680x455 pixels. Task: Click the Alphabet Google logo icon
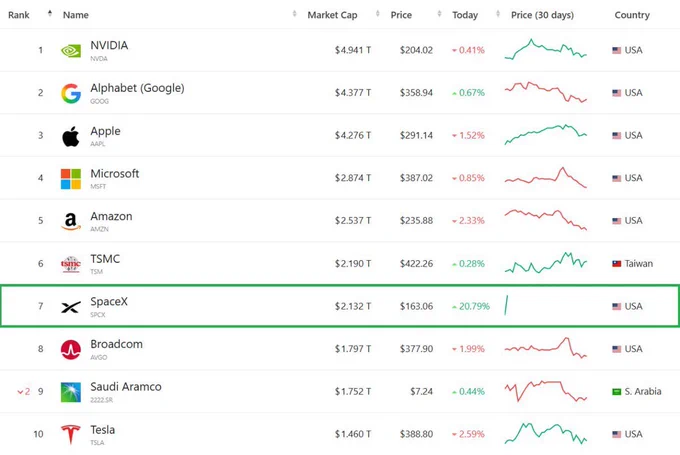tap(71, 93)
